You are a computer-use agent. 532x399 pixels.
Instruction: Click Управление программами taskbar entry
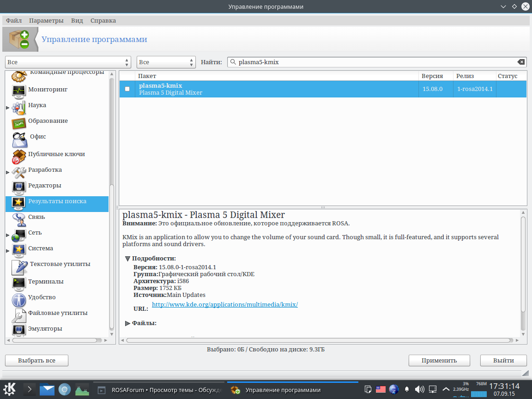[292, 390]
